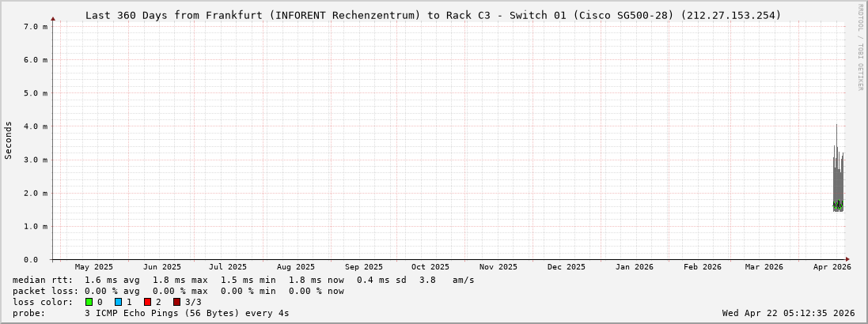
Task: Click the RRDTOOL / TOBI OETIKER watermark
Action: (x=860, y=47)
